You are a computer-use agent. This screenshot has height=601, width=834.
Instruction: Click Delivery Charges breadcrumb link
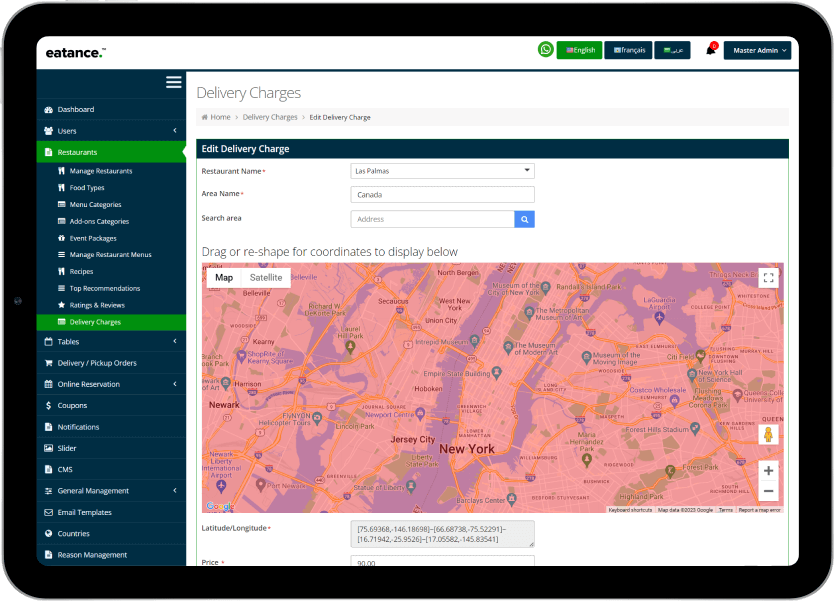tap(270, 117)
